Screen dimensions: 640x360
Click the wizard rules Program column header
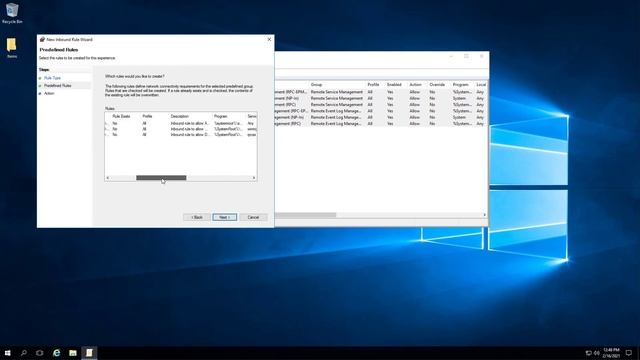220,116
